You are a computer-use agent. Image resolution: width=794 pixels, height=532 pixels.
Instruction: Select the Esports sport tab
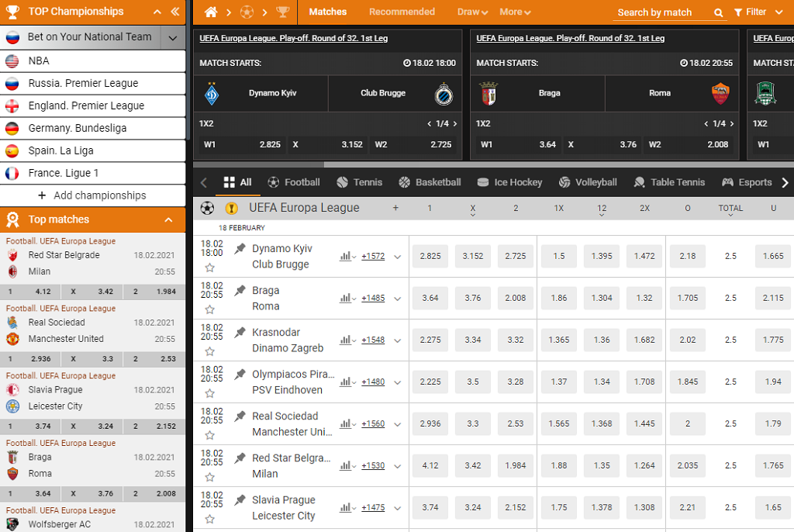tap(747, 182)
